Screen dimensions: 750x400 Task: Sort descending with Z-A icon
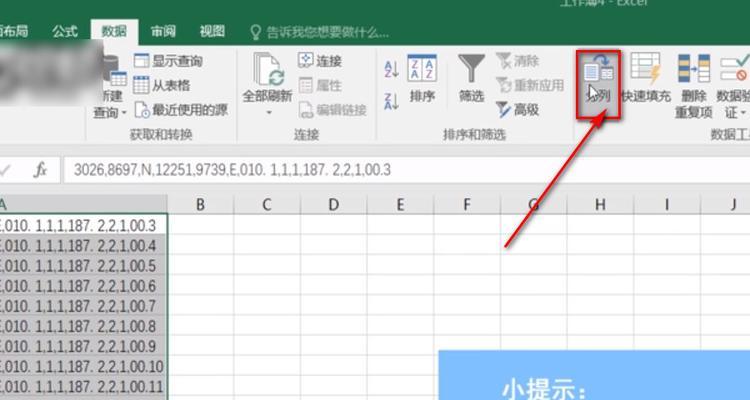pyautogui.click(x=391, y=101)
